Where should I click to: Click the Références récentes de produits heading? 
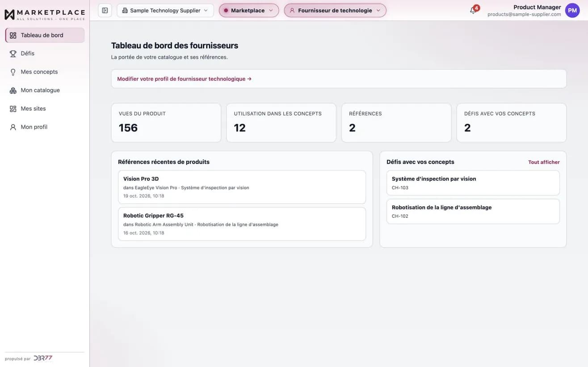pyautogui.click(x=164, y=162)
